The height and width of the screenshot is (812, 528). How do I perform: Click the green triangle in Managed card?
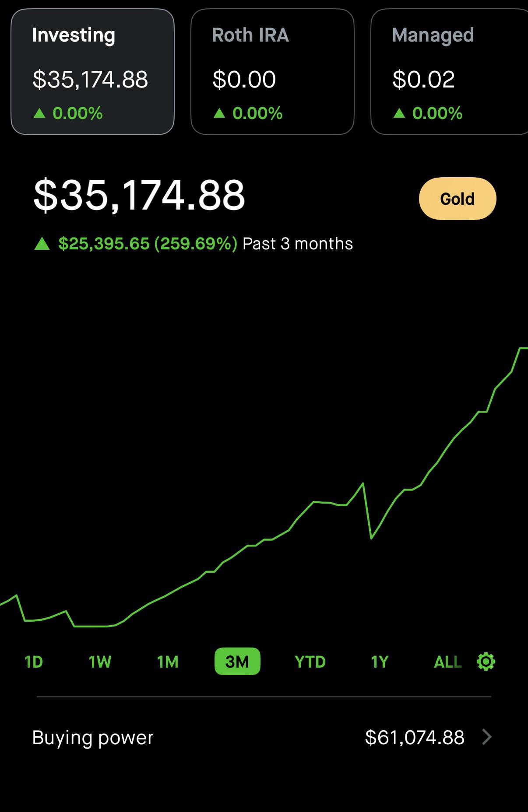pyautogui.click(x=399, y=113)
